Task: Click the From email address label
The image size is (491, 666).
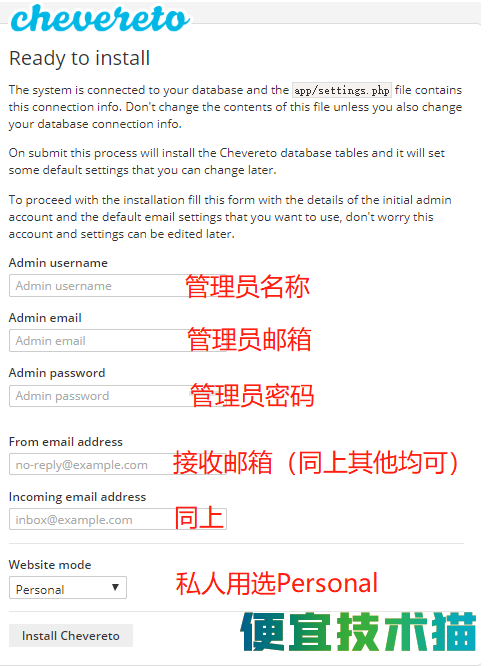Action: [x=66, y=442]
